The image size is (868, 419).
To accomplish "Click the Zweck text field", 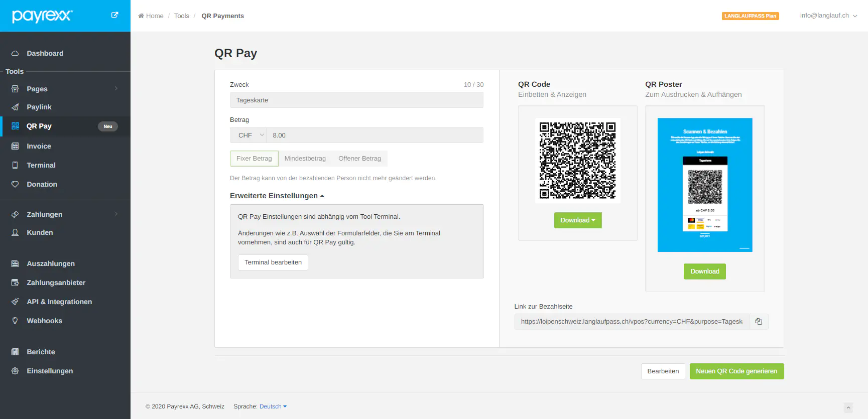I will (356, 100).
